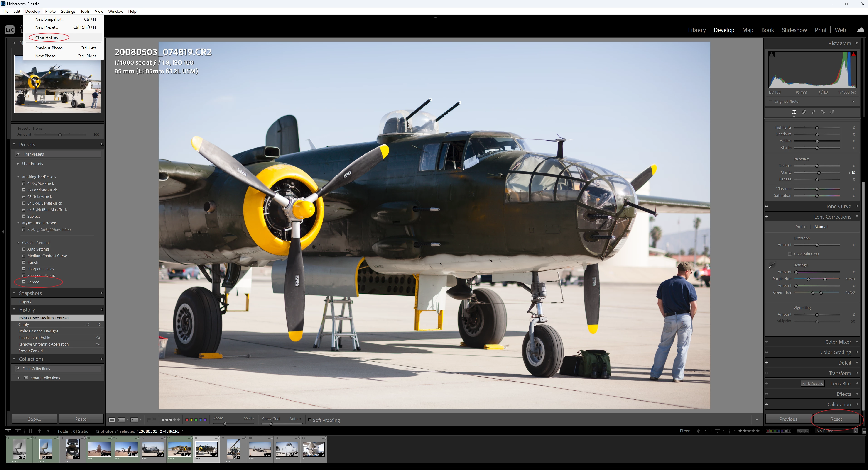
Task: Toggle the Tone Curve panel eye switch
Action: 767,206
